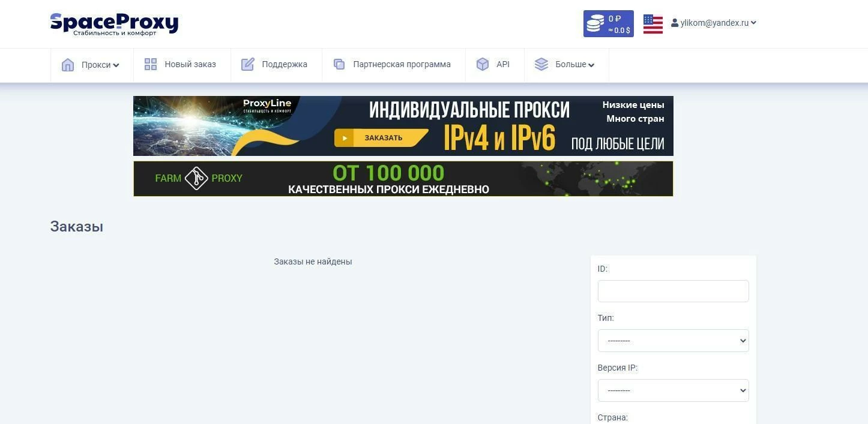Click the house icon beside Прокси
This screenshot has height=424, width=868.
click(x=68, y=65)
